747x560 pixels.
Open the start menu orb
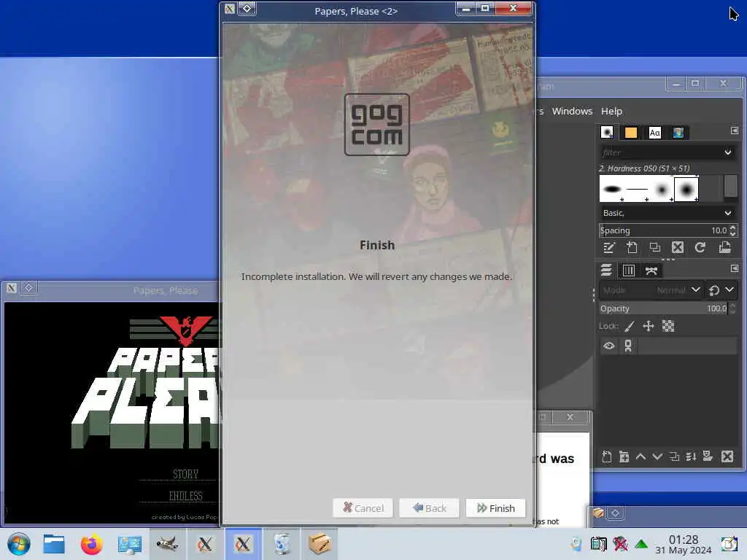click(19, 544)
